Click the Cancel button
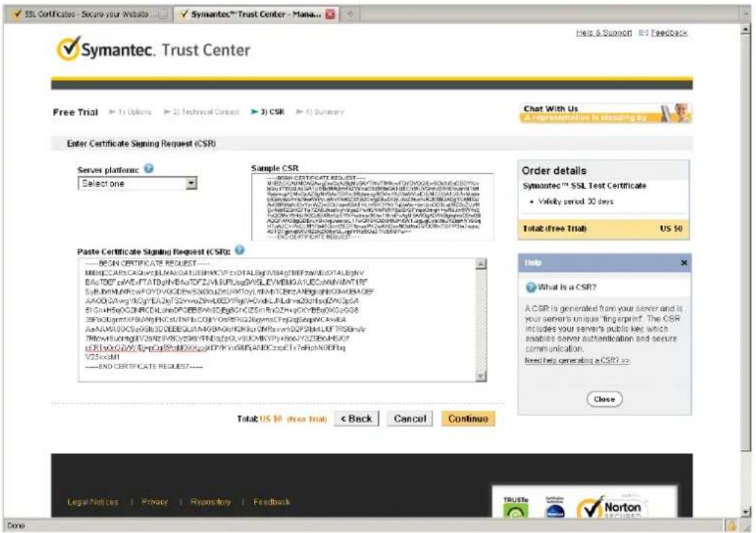The width and height of the screenshot is (756, 533). [x=410, y=419]
